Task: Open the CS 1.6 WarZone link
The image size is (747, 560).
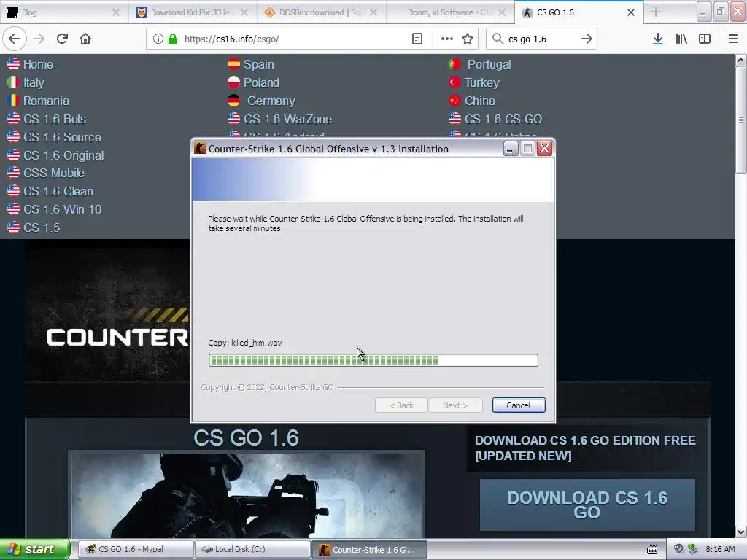Action: [287, 119]
